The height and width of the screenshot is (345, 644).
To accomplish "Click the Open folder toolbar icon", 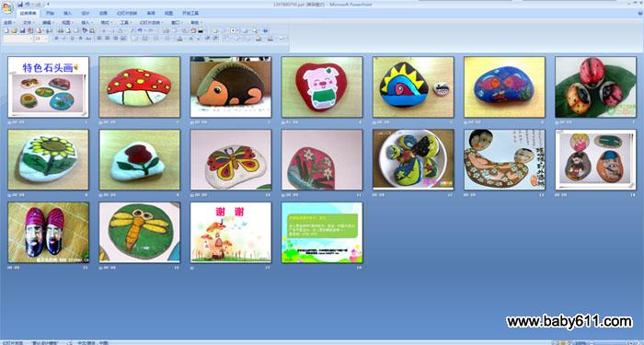I will click(14, 30).
